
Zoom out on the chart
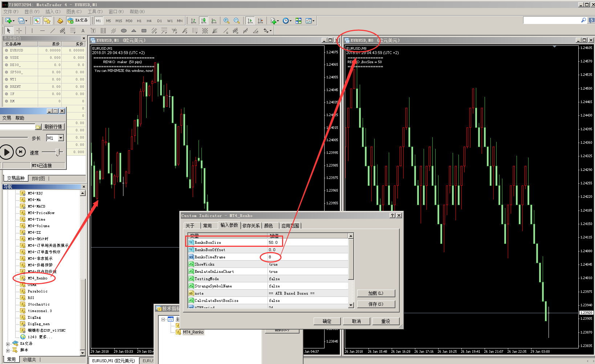pyautogui.click(x=237, y=21)
